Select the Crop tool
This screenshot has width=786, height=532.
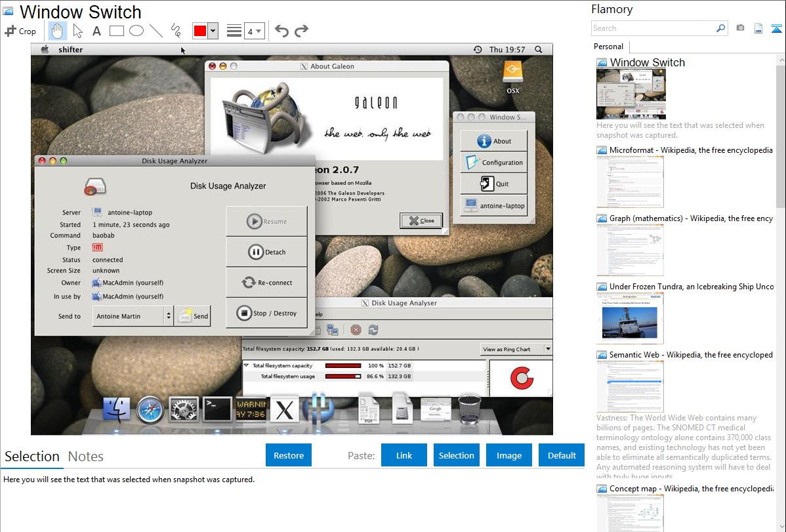(20, 31)
